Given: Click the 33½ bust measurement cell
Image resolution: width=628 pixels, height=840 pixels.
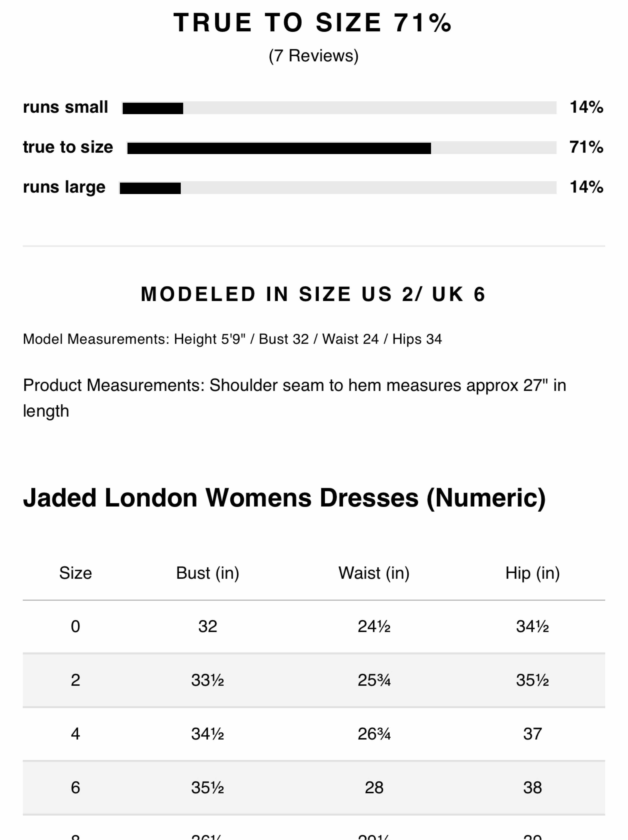Looking at the screenshot, I should 207,680.
